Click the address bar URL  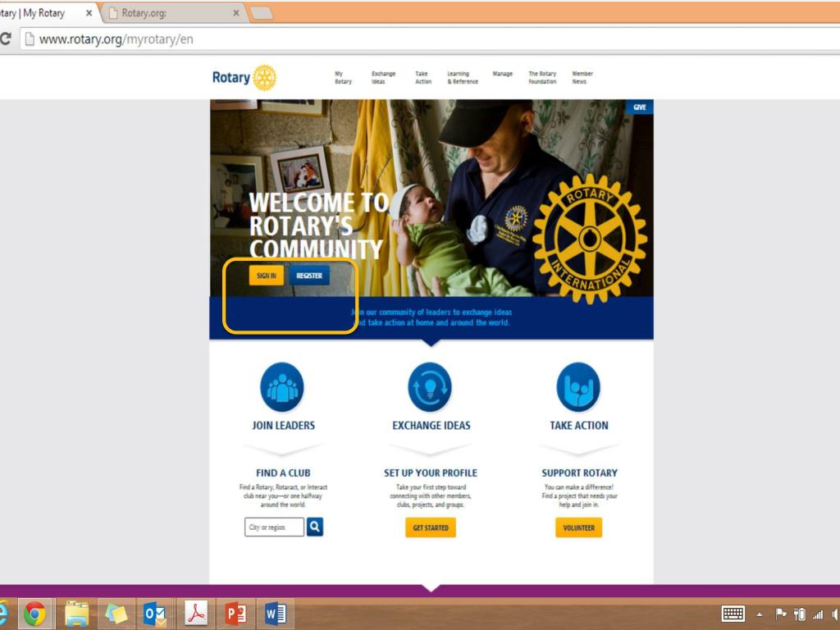point(116,39)
